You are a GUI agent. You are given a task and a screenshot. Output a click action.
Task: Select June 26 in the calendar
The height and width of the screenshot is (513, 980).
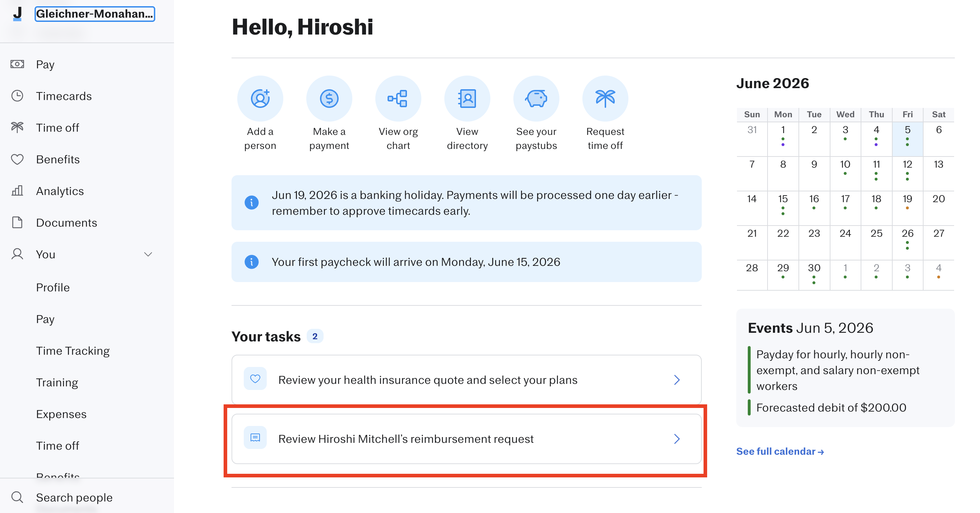pos(907,242)
